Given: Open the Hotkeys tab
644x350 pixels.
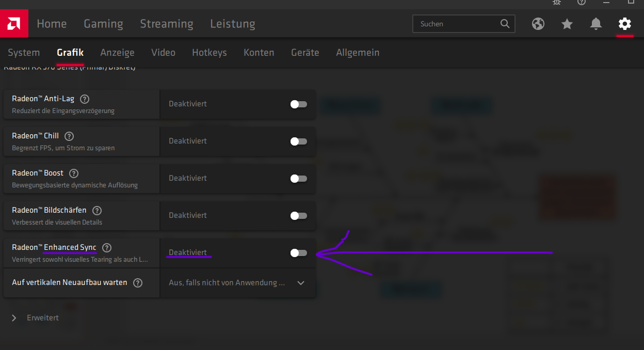Looking at the screenshot, I should 210,53.
